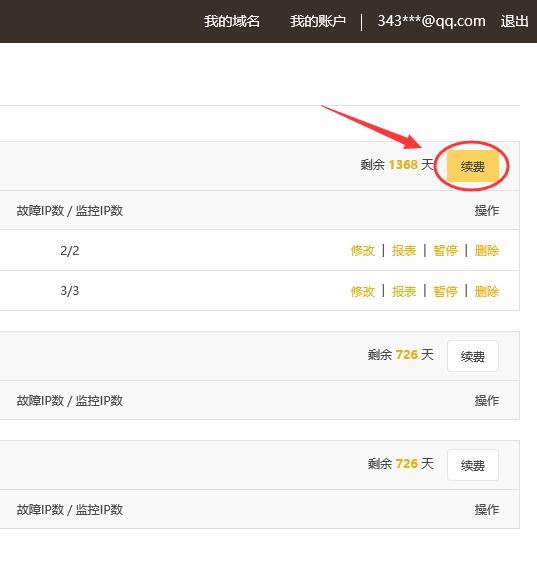Image resolution: width=537 pixels, height=568 pixels.
Task: Open 我的账户 in top navigation
Action: 317,21
